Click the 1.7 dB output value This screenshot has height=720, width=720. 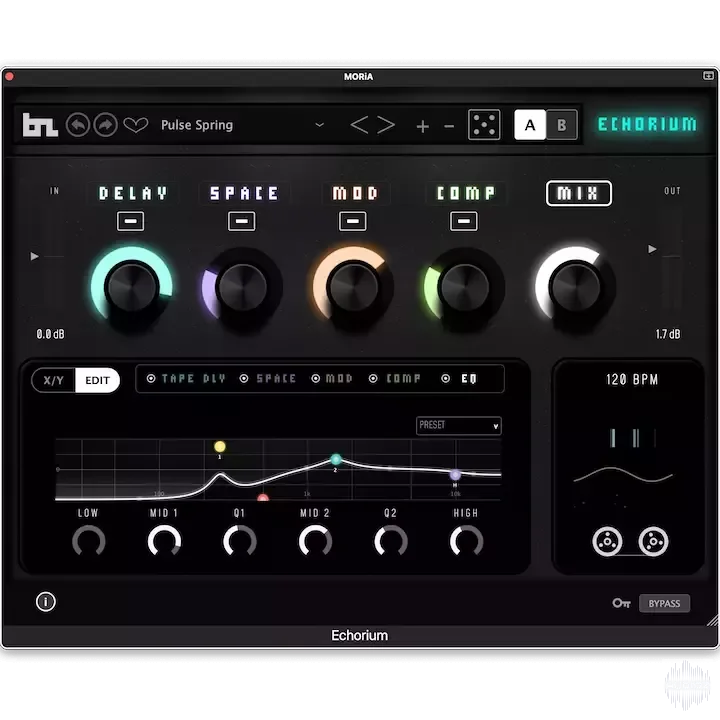(668, 334)
